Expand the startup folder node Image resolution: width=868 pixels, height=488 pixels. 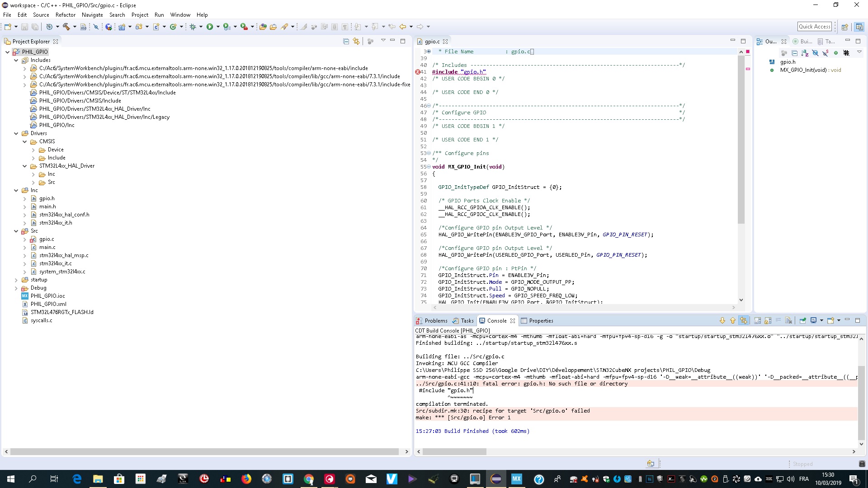(16, 280)
